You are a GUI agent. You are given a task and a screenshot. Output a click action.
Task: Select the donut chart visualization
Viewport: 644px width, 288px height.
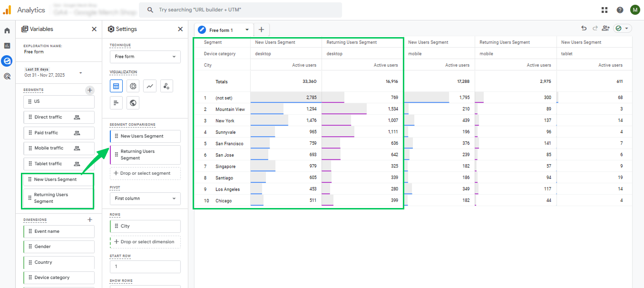point(133,86)
